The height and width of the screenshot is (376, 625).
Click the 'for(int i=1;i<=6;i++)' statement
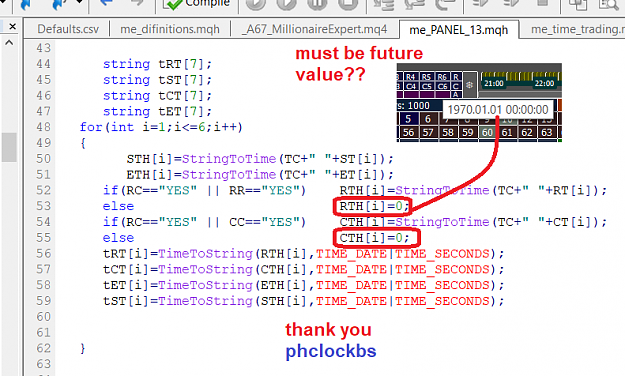coord(161,127)
